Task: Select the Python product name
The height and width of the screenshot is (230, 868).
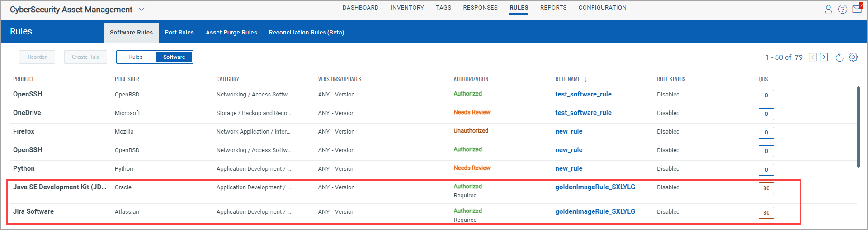Action: (24, 168)
